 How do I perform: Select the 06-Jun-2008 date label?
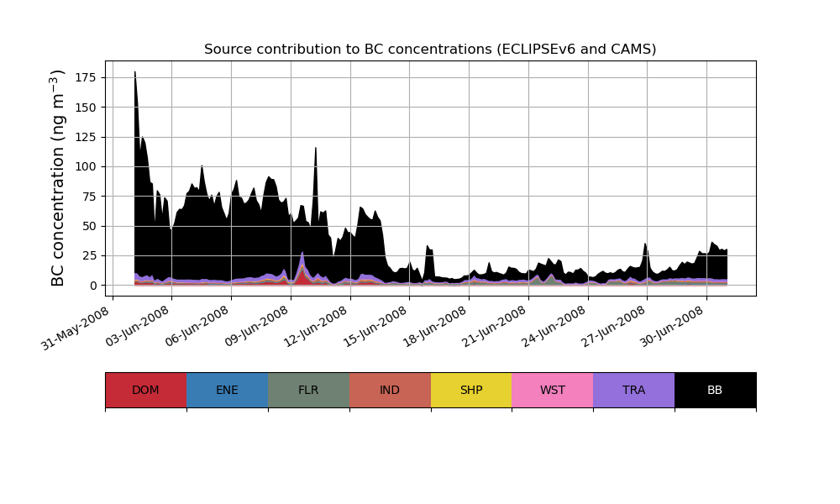pos(197,326)
